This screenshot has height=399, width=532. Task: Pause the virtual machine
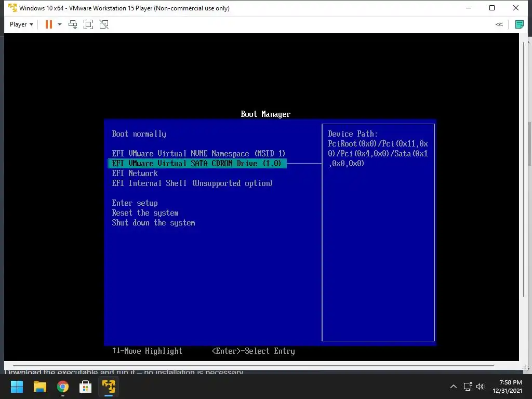(x=49, y=24)
